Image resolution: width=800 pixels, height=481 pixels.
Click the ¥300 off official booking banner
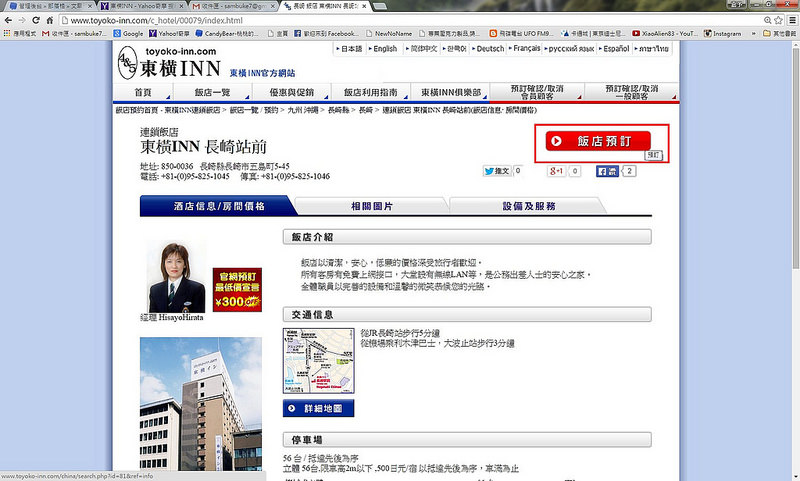pyautogui.click(x=237, y=290)
